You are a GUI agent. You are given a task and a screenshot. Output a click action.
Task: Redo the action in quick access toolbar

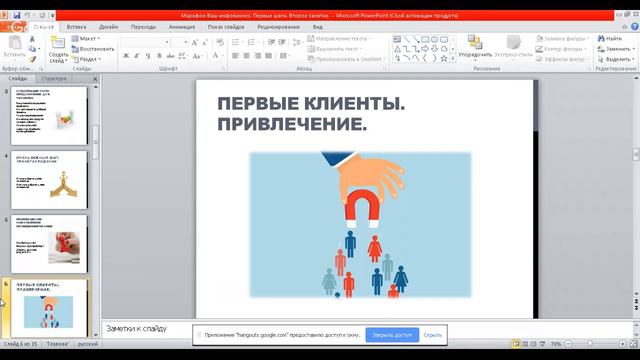[x=42, y=16]
